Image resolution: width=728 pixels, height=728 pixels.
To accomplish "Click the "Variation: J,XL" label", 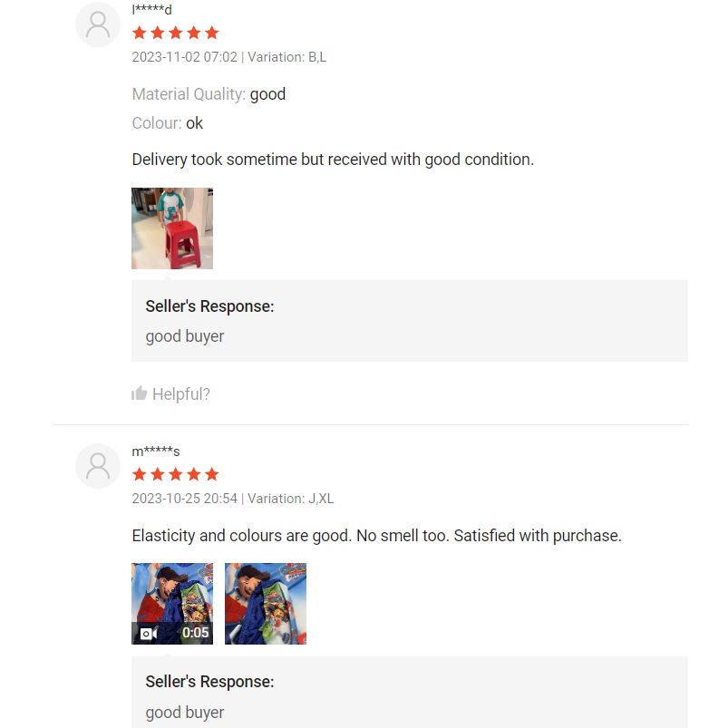I will (290, 499).
